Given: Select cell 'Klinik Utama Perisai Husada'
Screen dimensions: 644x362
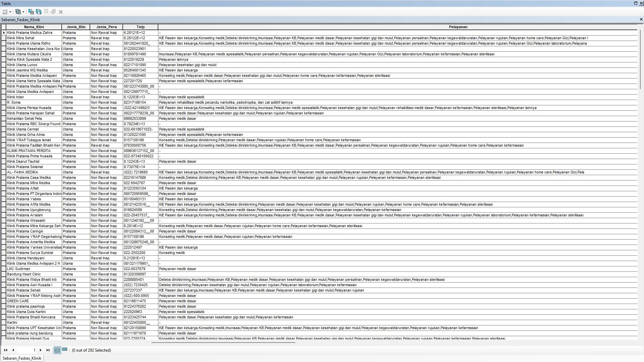Looking at the screenshot, I should pos(34,108).
